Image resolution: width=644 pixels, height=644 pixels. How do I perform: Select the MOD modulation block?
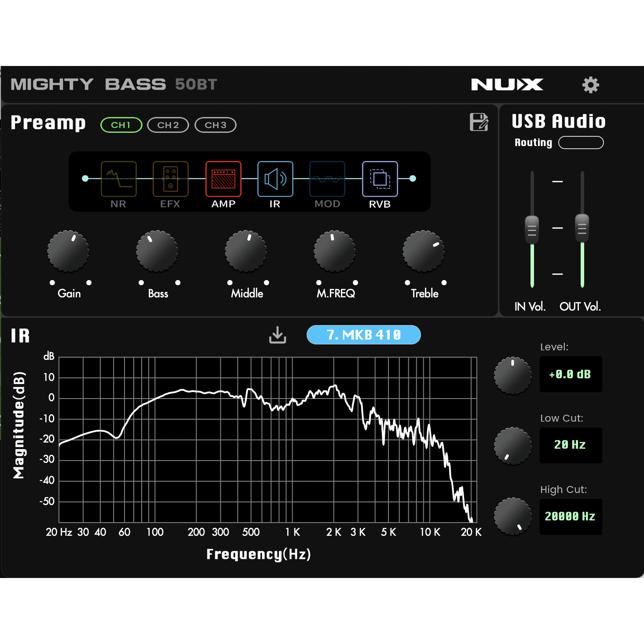coord(327,179)
